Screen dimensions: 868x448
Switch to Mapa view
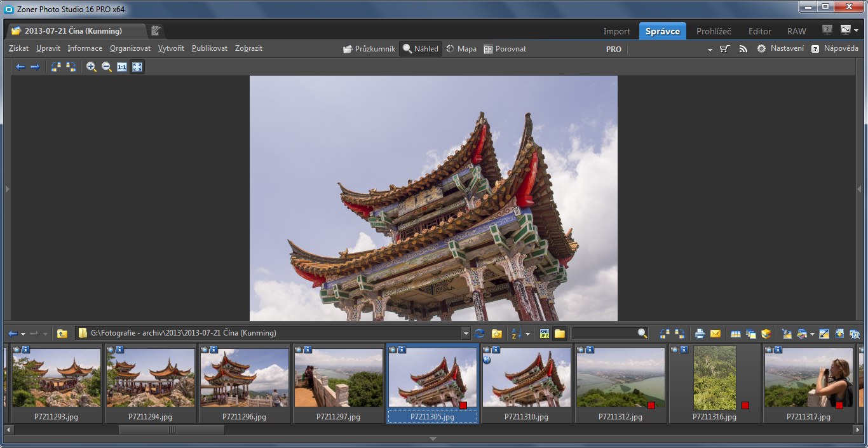pos(461,49)
